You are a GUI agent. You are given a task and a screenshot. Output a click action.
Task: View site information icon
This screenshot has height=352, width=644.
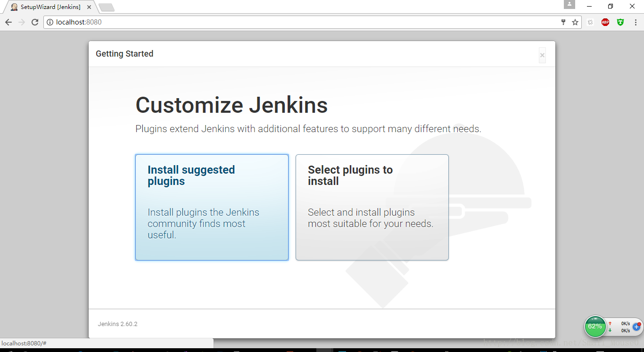pyautogui.click(x=50, y=22)
